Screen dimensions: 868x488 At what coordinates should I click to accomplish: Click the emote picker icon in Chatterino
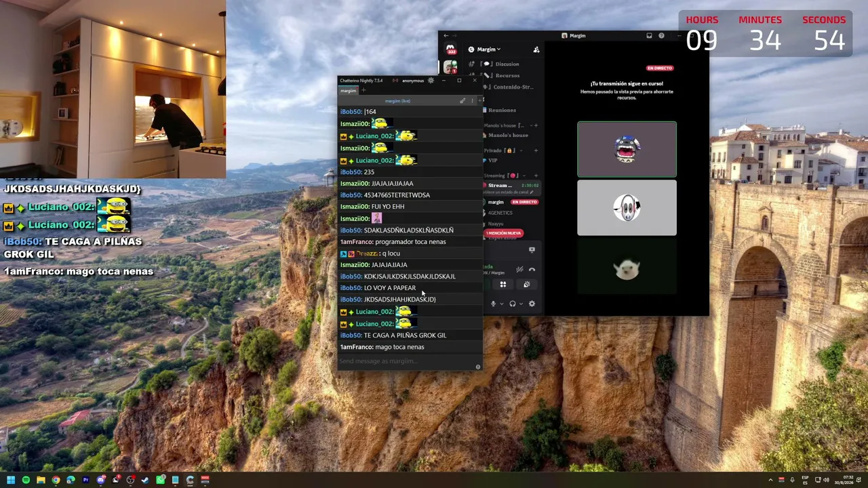(x=478, y=367)
